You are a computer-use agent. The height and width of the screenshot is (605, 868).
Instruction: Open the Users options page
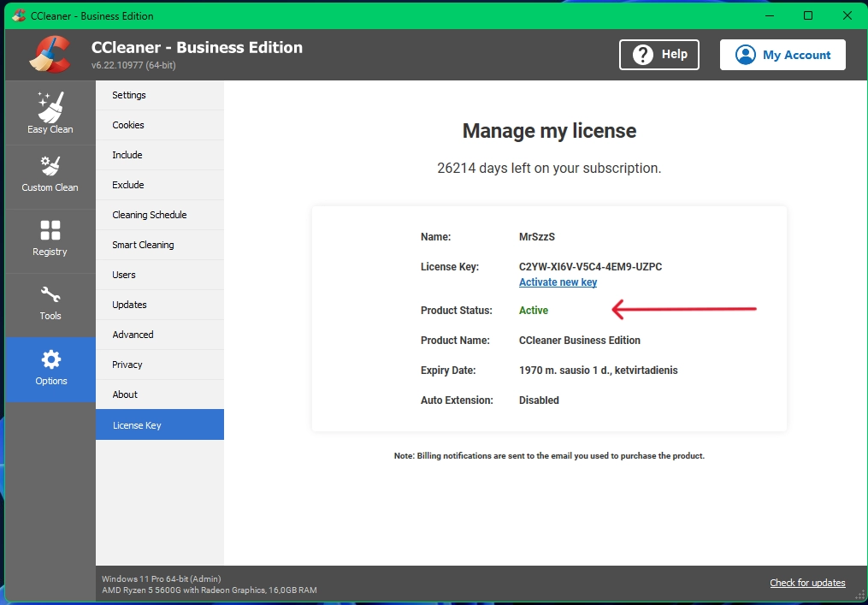(160, 275)
